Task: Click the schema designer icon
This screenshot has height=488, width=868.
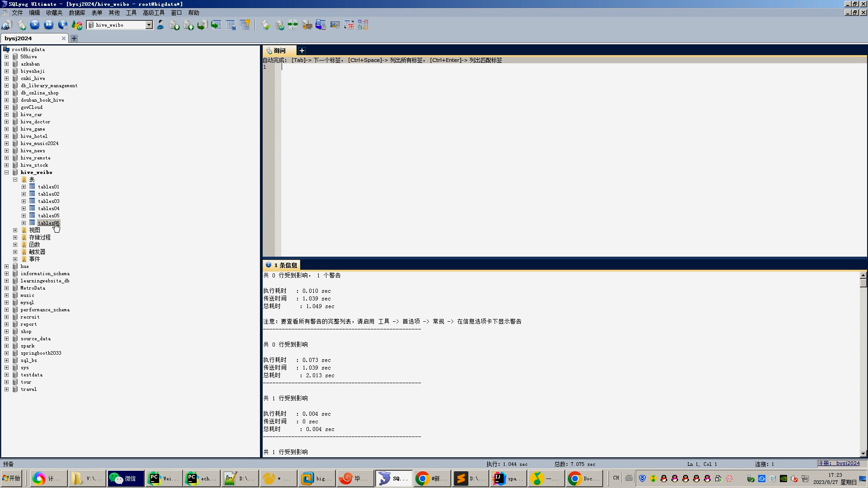Action: coord(363,25)
